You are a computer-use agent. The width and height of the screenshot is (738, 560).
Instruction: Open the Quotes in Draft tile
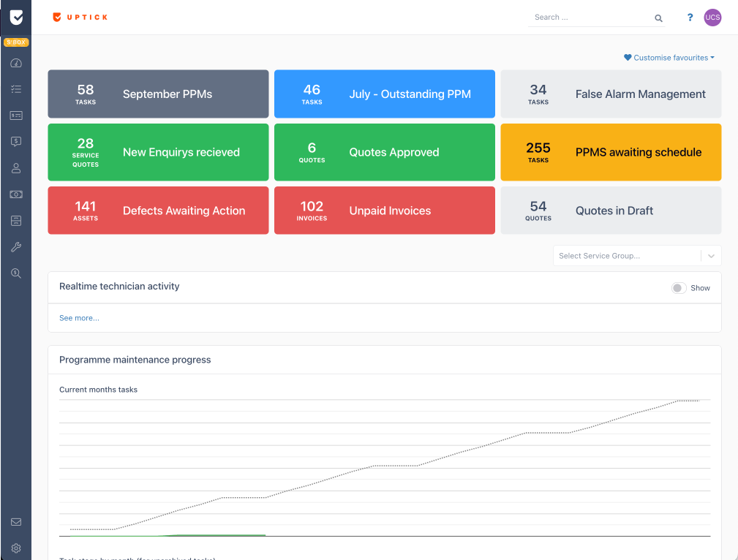pyautogui.click(x=611, y=211)
